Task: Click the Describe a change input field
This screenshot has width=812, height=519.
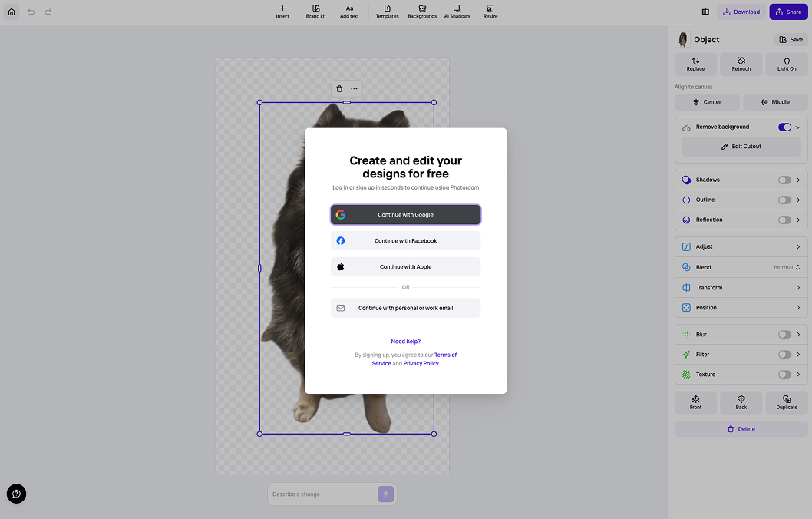Action: [323, 494]
